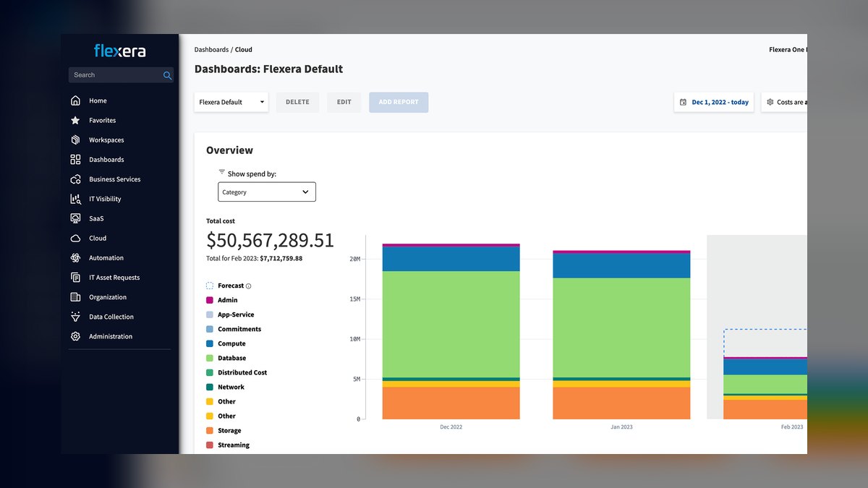Select the IT Visibility chart icon

point(75,199)
